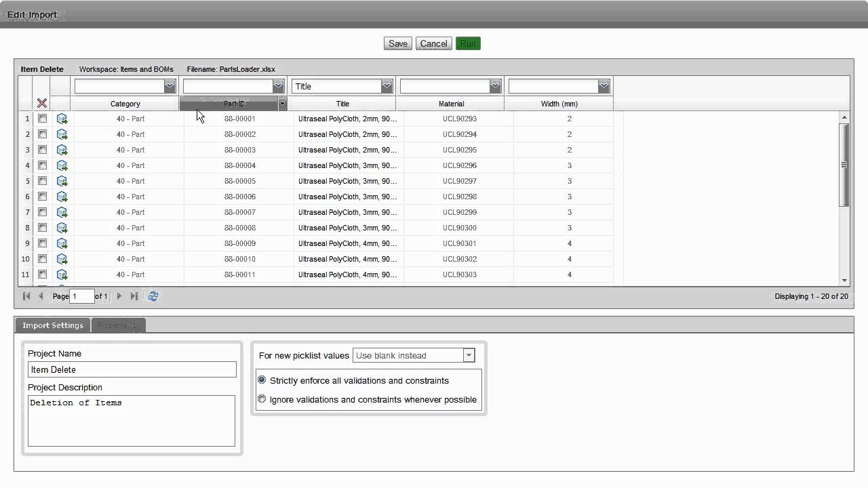Click the red X delete-all icon
This screenshot has height=488, width=868.
coord(42,103)
